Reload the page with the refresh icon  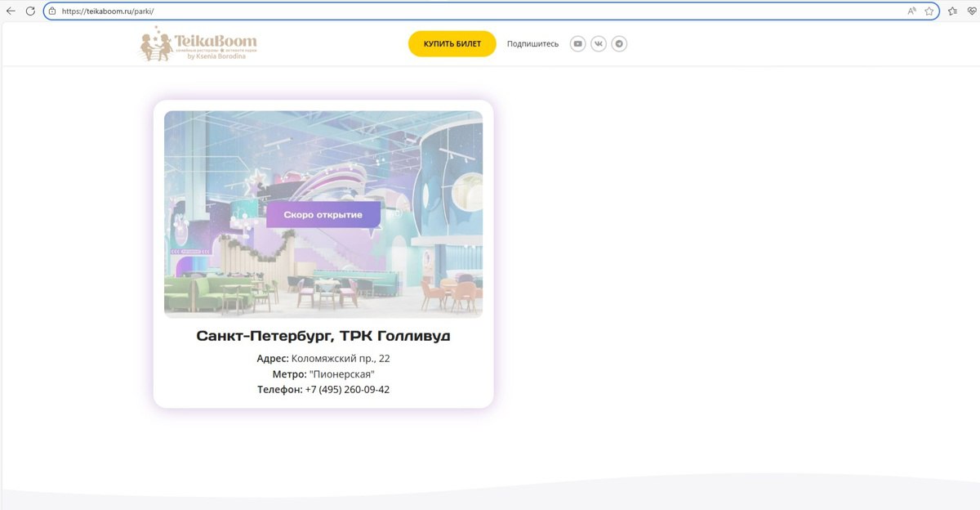click(30, 11)
